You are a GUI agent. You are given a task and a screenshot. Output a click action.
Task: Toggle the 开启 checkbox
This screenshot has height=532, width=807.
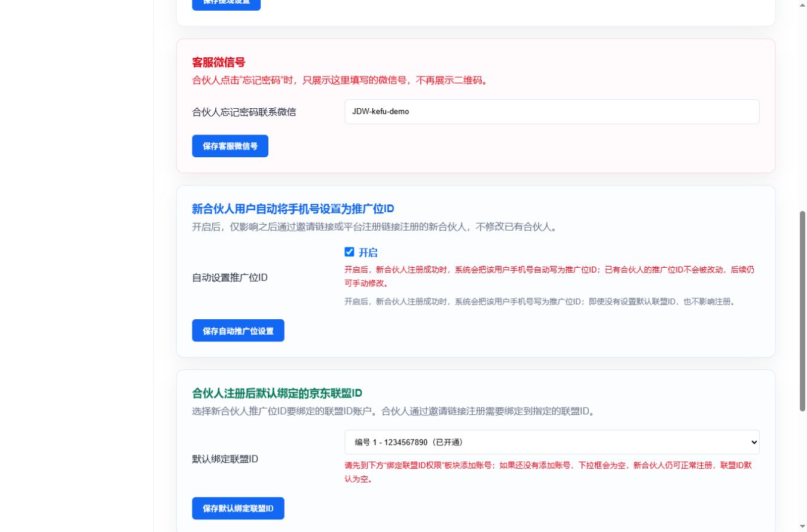350,252
